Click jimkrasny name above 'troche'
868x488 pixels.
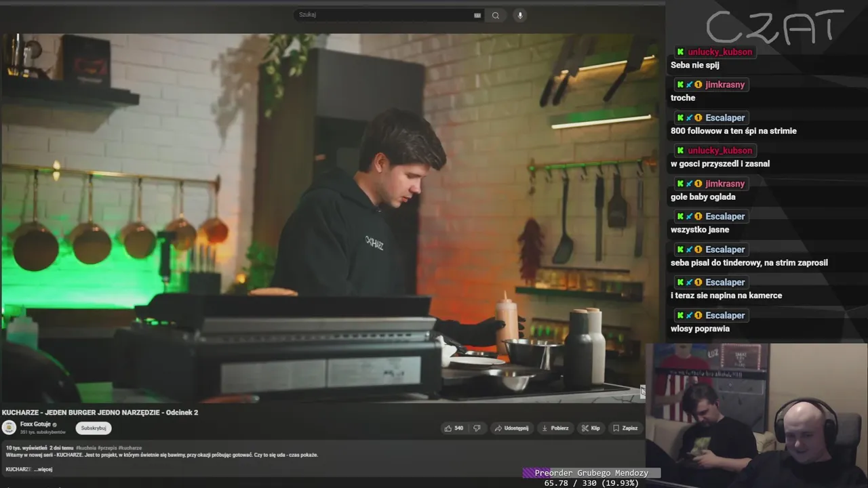click(725, 85)
